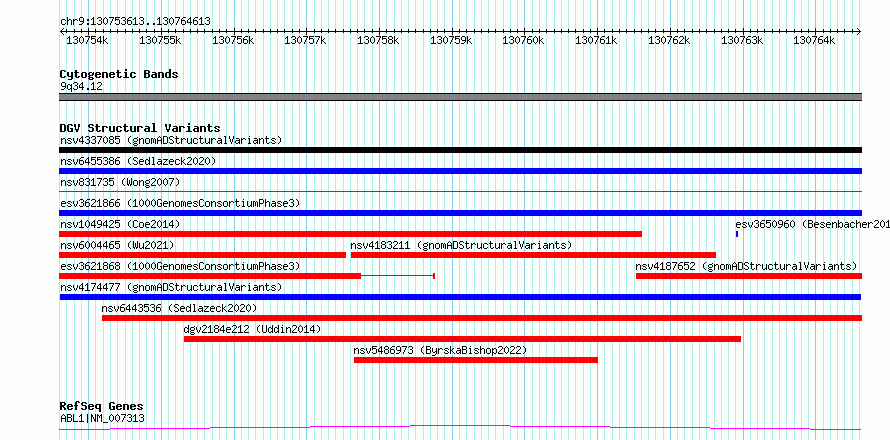Click the 130757k ruler tick label
Viewport: 890px width, 440px height.
pyautogui.click(x=306, y=40)
